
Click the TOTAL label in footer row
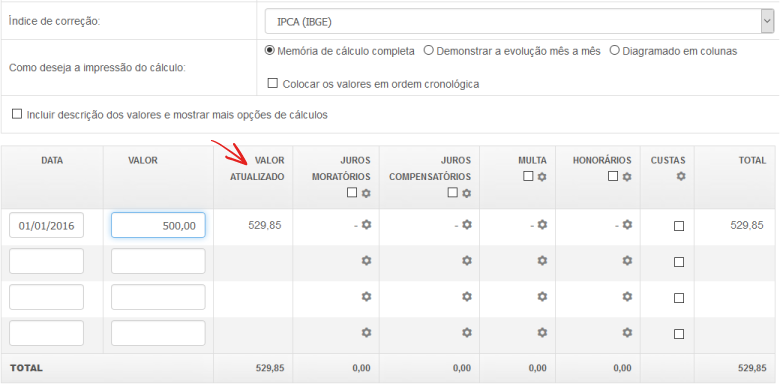26,368
